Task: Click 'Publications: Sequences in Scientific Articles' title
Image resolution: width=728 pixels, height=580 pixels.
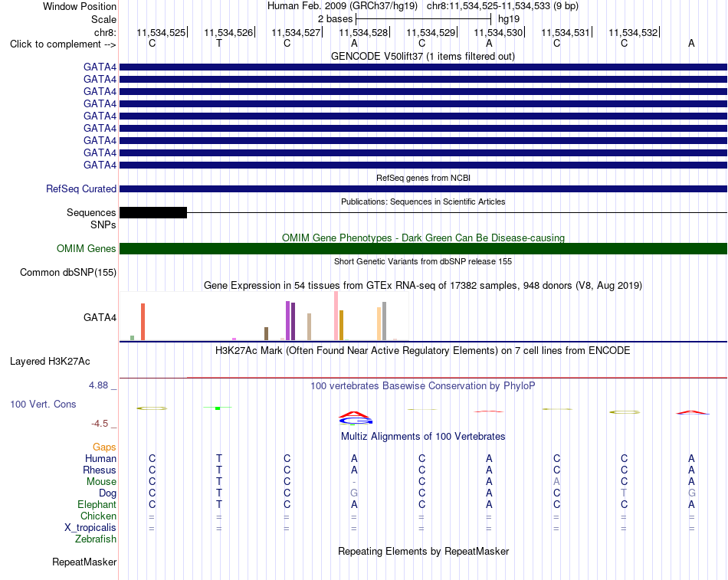Action: tap(423, 202)
